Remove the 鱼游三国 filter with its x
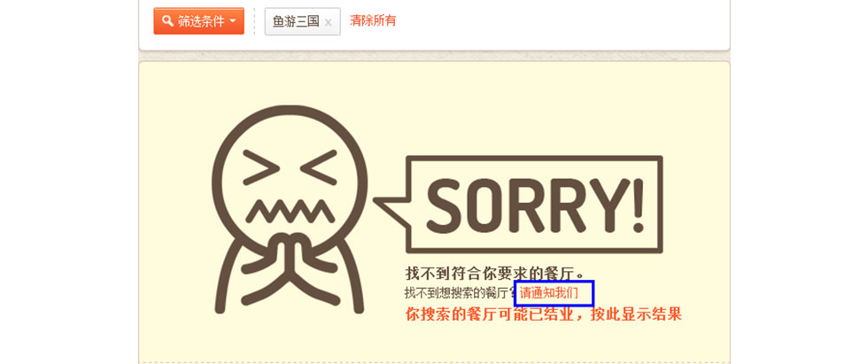 (329, 22)
